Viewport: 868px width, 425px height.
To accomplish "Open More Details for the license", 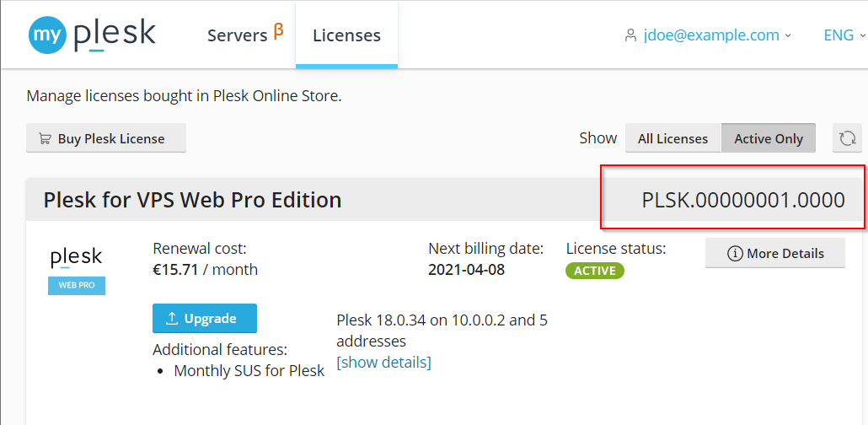I will (x=774, y=253).
